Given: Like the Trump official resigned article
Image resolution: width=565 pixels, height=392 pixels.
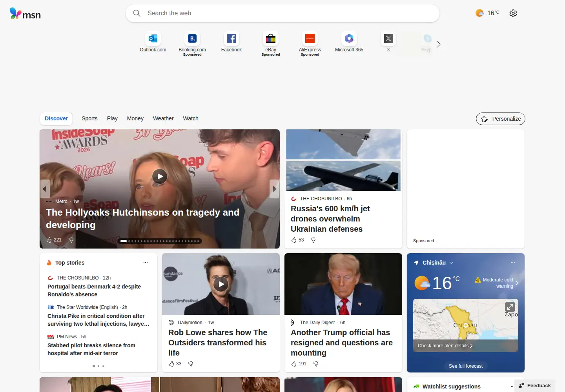Looking at the screenshot, I should point(294,364).
